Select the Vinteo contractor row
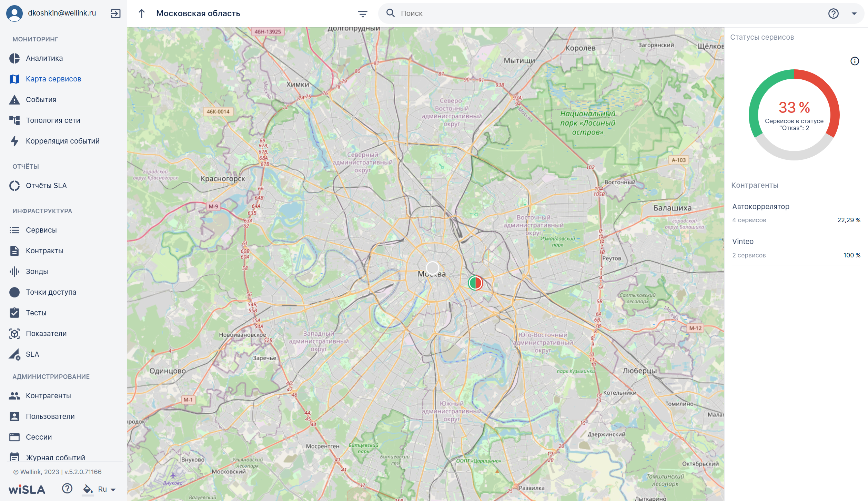The width and height of the screenshot is (868, 501). click(x=796, y=248)
